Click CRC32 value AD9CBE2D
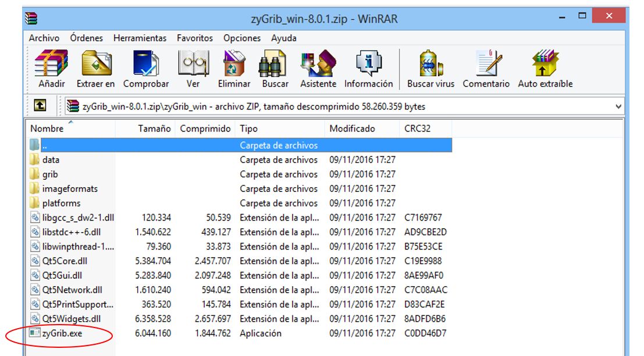This screenshot has width=644, height=356. (425, 232)
